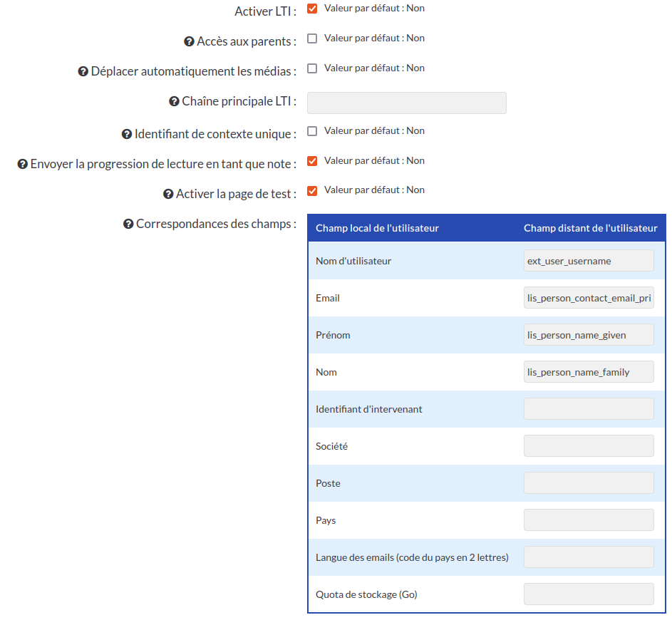Click the Poste remote field input
This screenshot has height=620, width=672.
coord(589,483)
